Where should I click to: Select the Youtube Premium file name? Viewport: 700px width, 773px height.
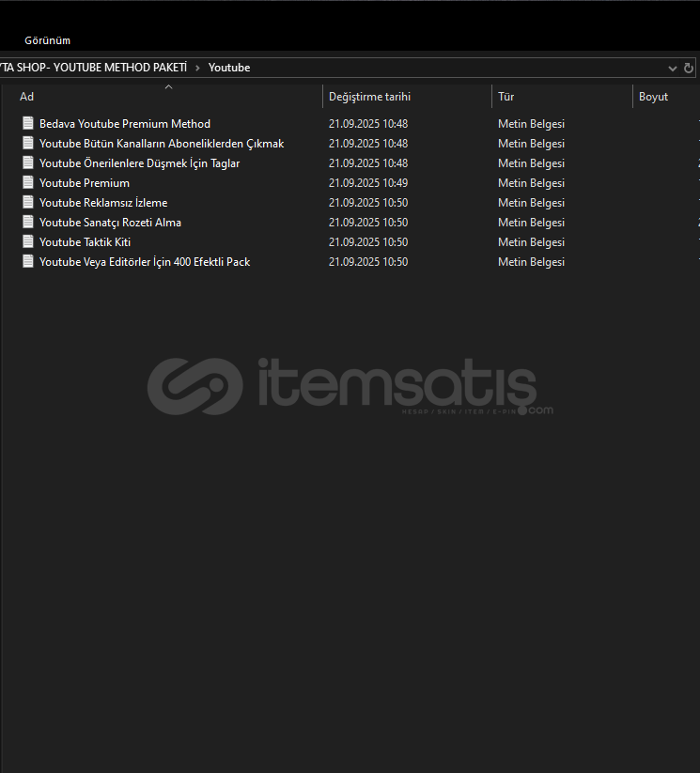85,183
